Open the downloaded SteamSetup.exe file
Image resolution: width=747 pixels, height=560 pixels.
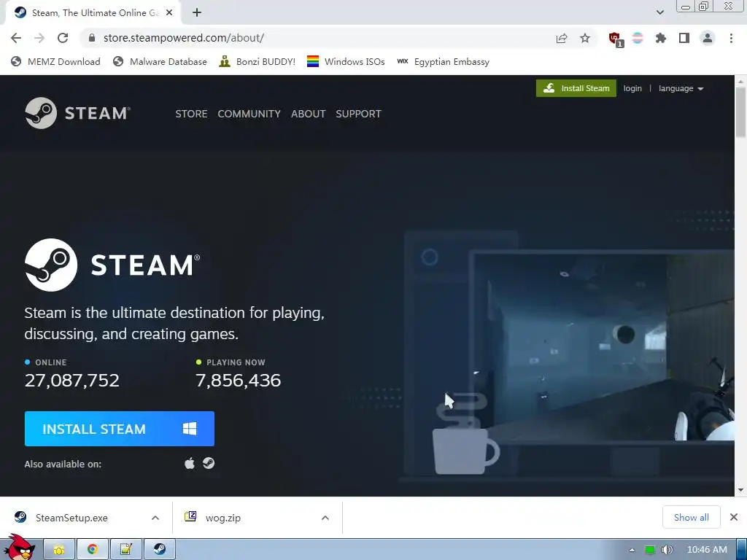point(71,518)
